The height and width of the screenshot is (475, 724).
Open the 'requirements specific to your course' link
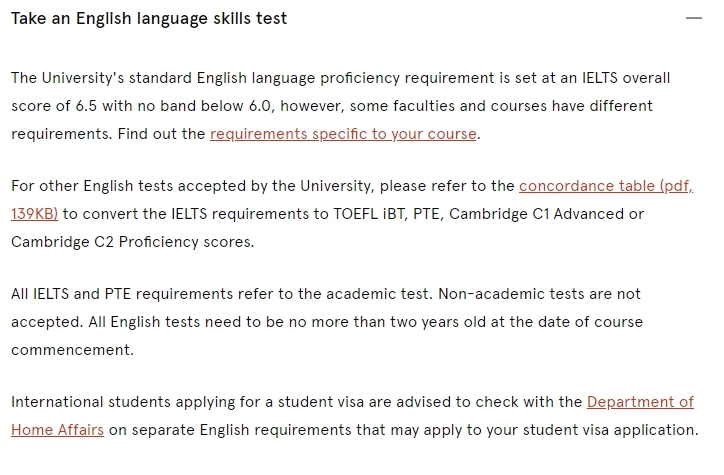pos(343,134)
